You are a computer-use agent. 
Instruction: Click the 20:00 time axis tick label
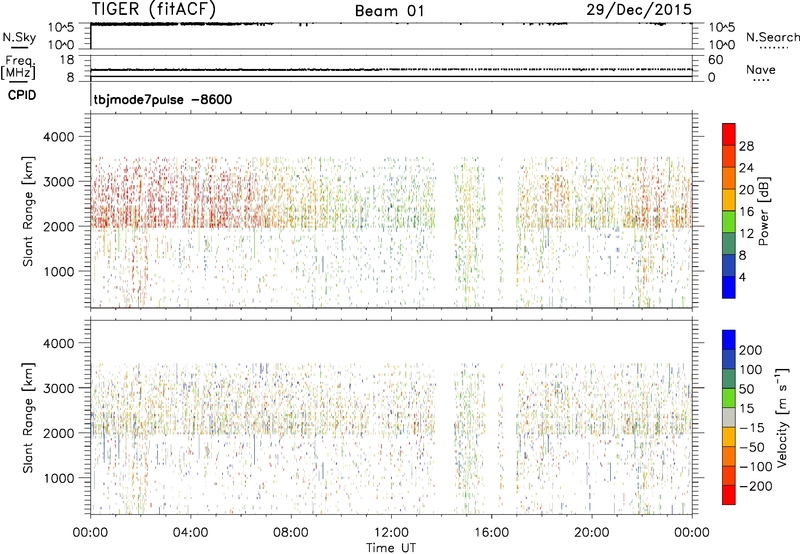tap(592, 533)
